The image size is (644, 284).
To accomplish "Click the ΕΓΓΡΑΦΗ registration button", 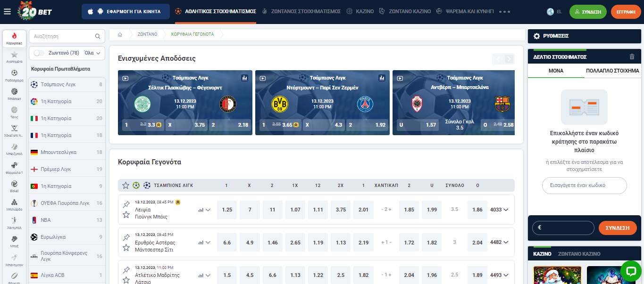I will [x=626, y=12].
